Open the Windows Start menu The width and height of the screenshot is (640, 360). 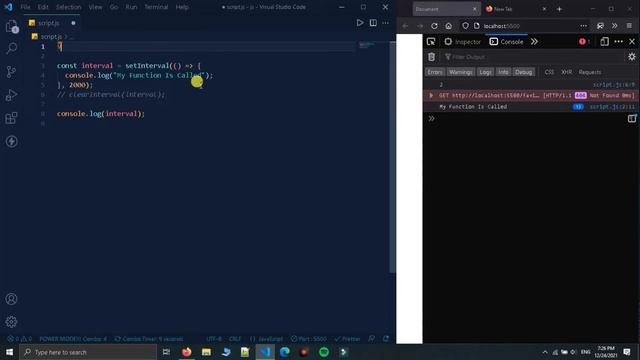pos(9,352)
